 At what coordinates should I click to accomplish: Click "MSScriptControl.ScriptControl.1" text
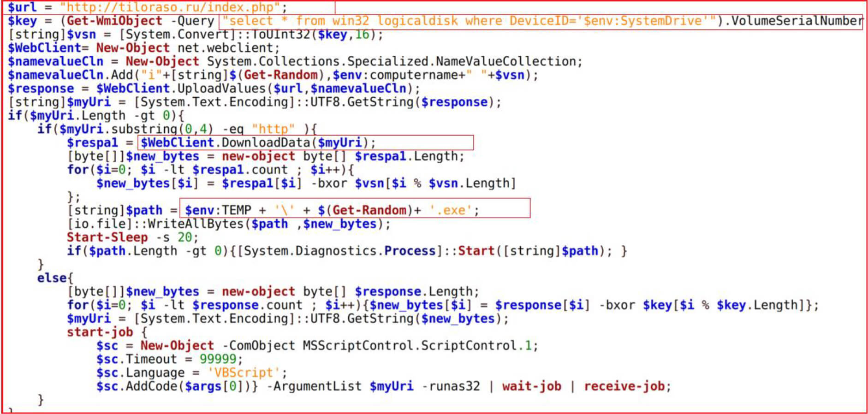(417, 346)
